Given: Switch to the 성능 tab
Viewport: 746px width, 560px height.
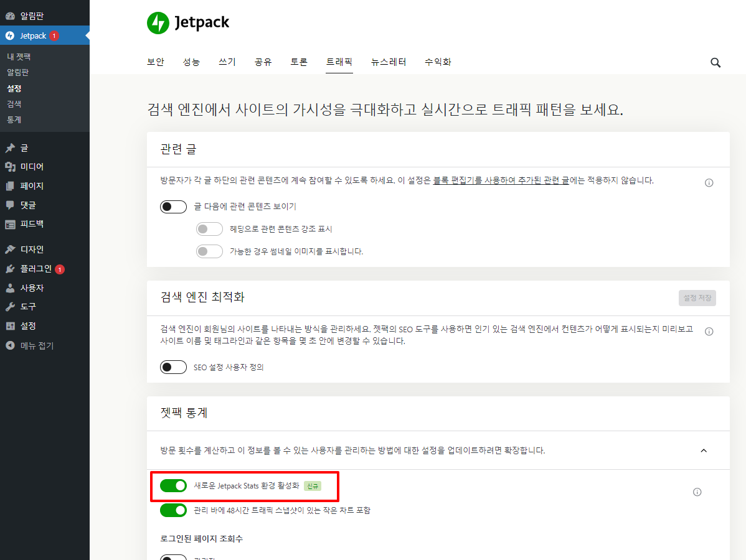Looking at the screenshot, I should pyautogui.click(x=191, y=62).
